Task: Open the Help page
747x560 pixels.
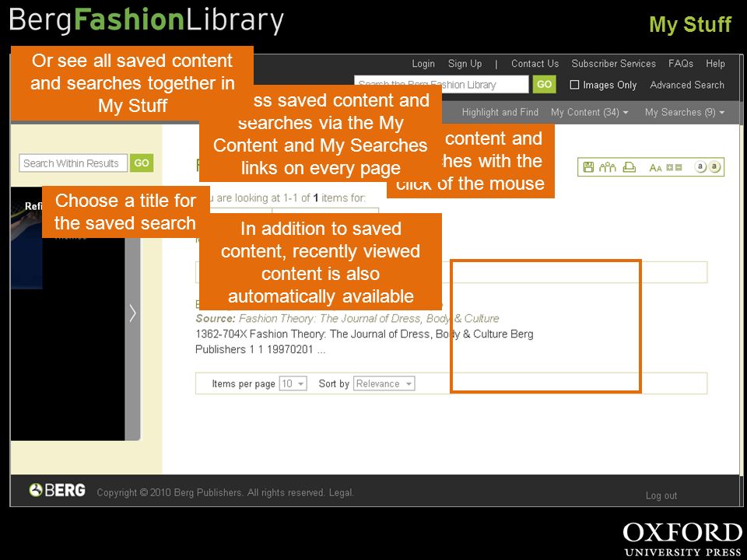Action: tap(716, 64)
